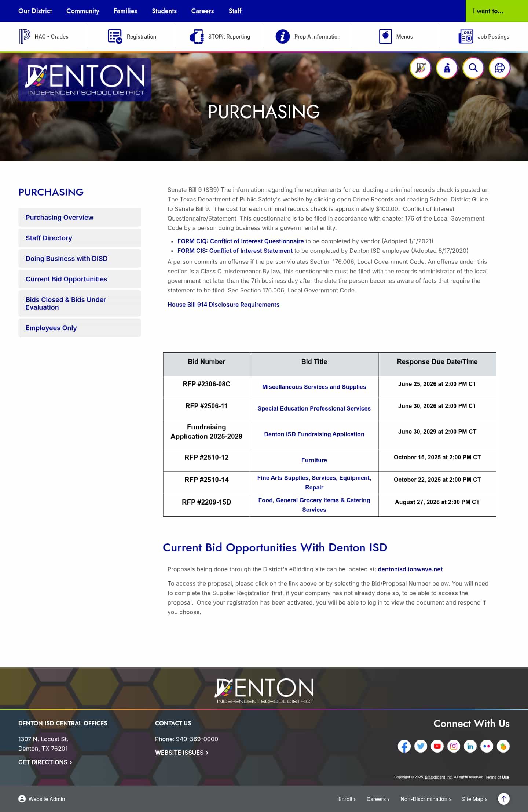This screenshot has height=812, width=528.
Task: Open the Peachjar icon
Action: tap(503, 746)
